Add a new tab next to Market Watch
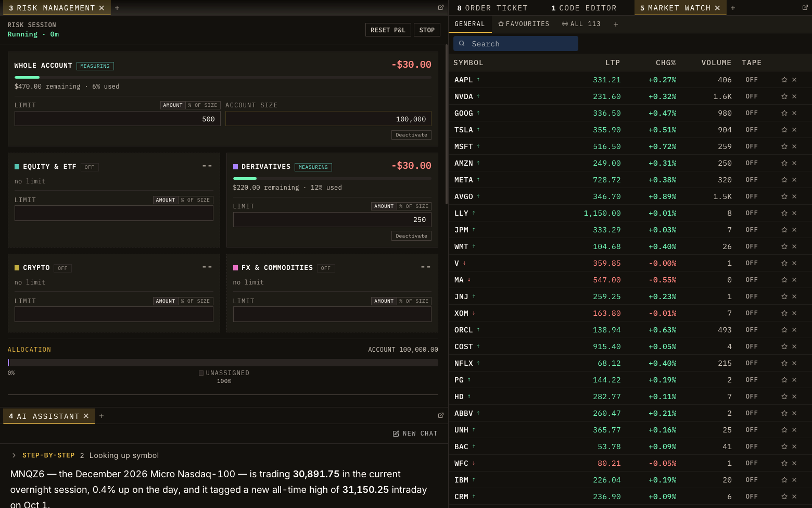The width and height of the screenshot is (812, 508). [x=733, y=8]
